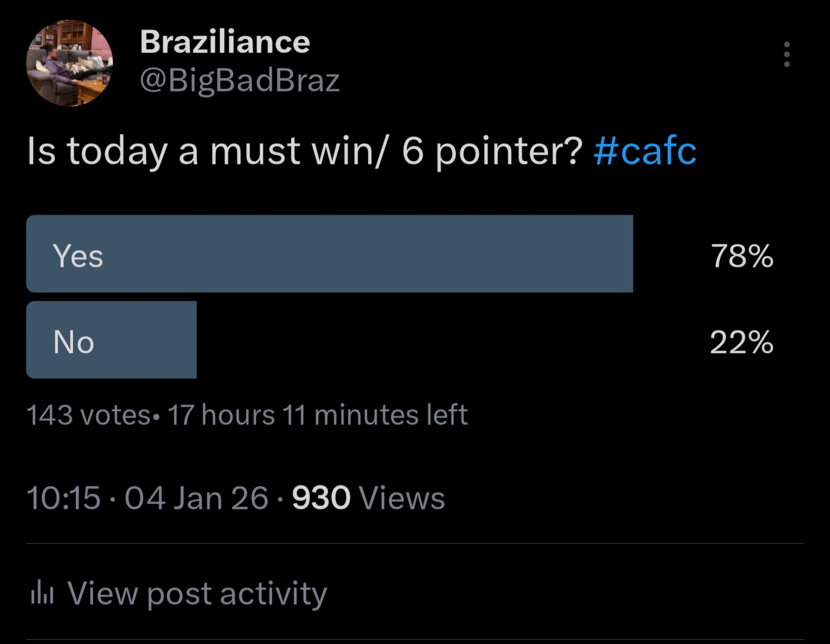The height and width of the screenshot is (644, 830).
Task: Open the @BigBadBraz handle link
Action: (x=240, y=81)
